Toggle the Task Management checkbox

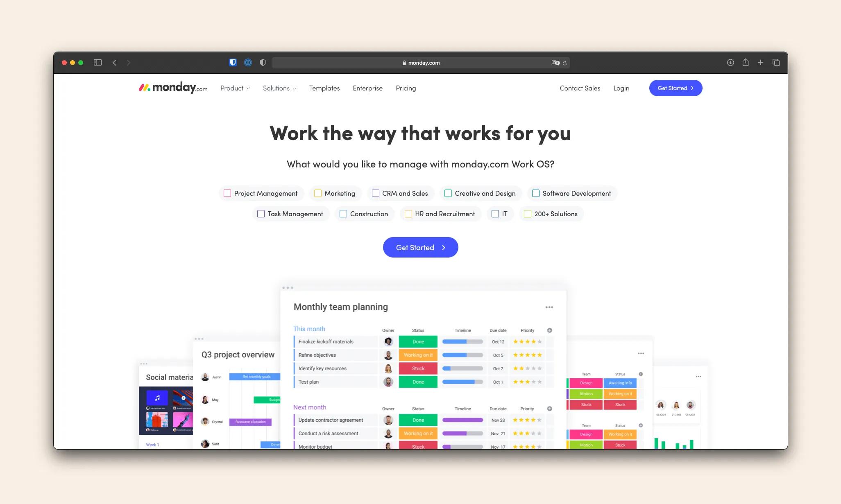(x=261, y=214)
